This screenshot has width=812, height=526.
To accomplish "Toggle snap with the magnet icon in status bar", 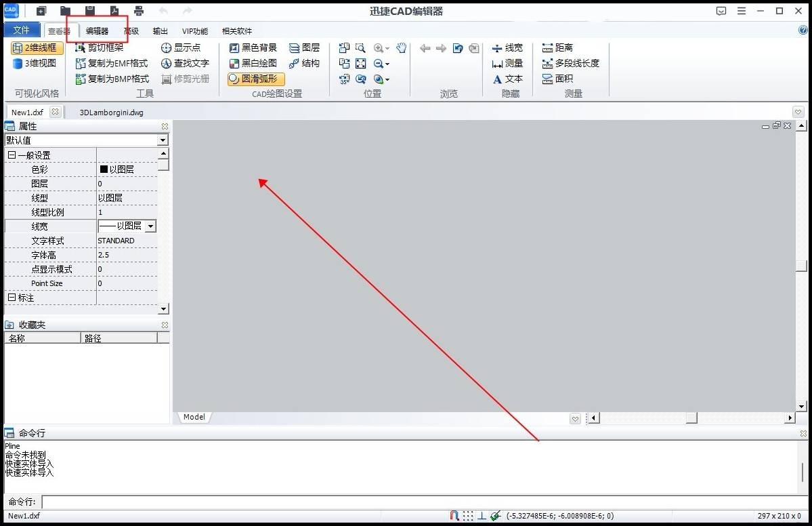I will coord(454,516).
